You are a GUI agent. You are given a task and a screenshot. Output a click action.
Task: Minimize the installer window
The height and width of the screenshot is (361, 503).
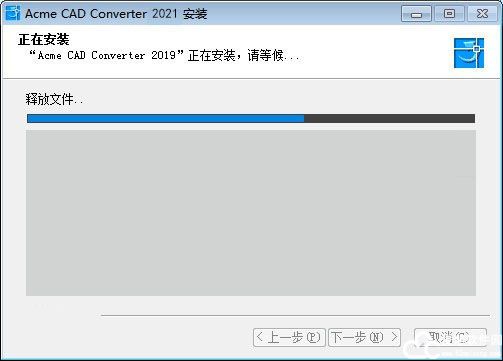pos(416,14)
